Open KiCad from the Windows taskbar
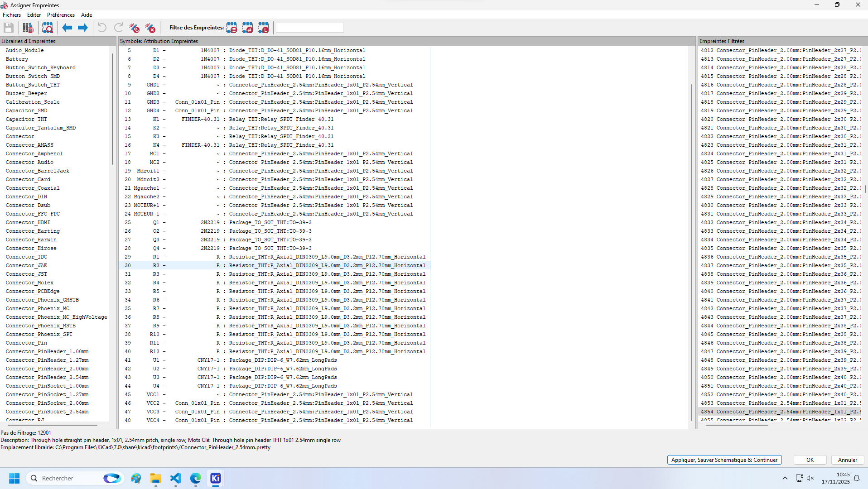Screen dimensions: 868x489 [215, 478]
